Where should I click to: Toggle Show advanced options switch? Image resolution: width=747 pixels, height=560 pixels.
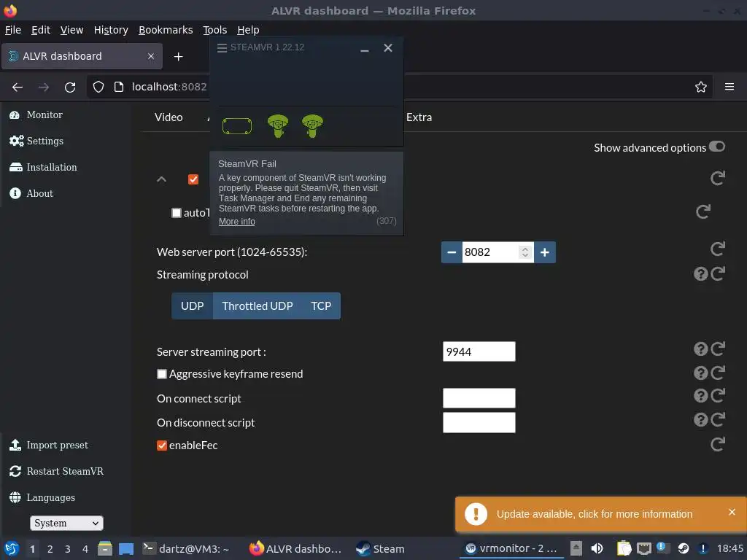pos(717,147)
